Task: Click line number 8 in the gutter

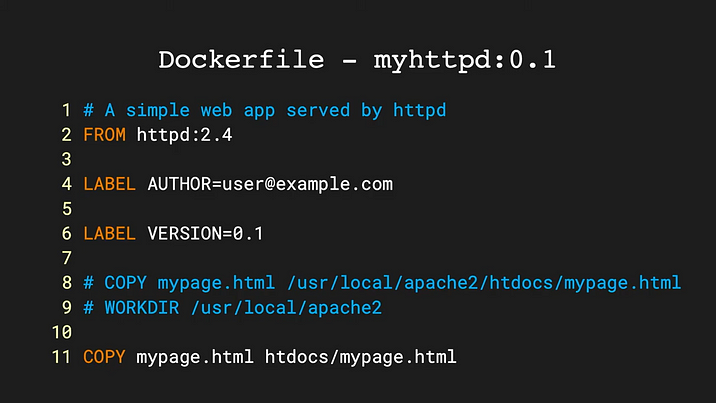Action: point(66,282)
